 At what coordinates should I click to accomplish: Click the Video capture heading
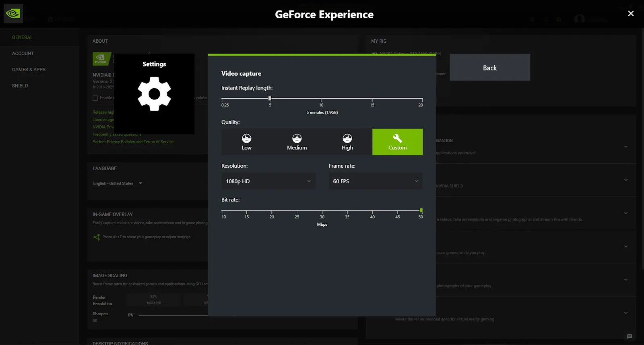pos(241,73)
